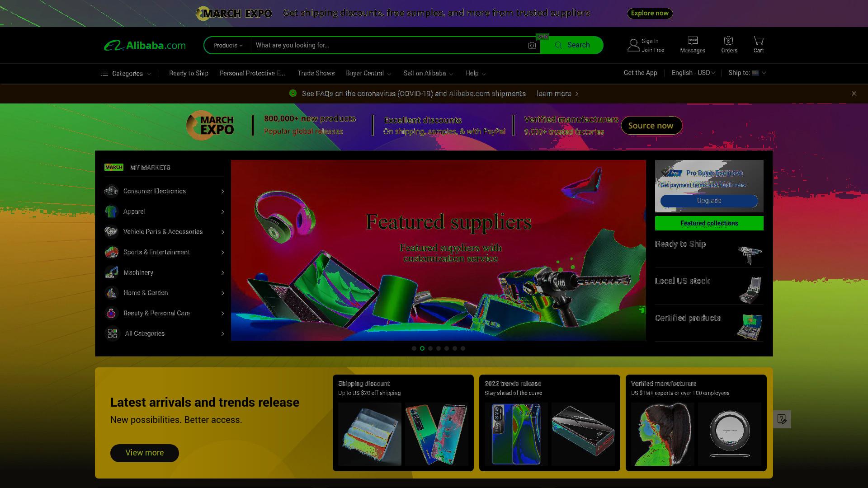Click the power bank product image
This screenshot has height=488, width=868.
pos(583,434)
